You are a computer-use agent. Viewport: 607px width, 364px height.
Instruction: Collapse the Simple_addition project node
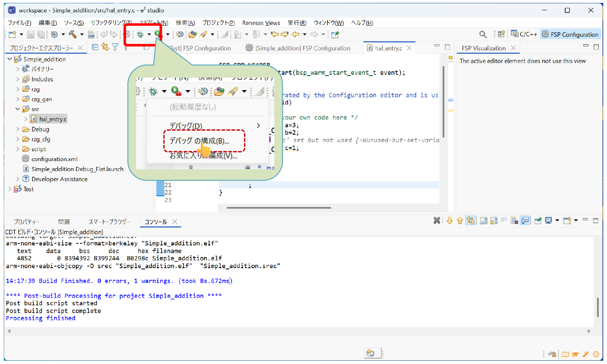[x=10, y=59]
